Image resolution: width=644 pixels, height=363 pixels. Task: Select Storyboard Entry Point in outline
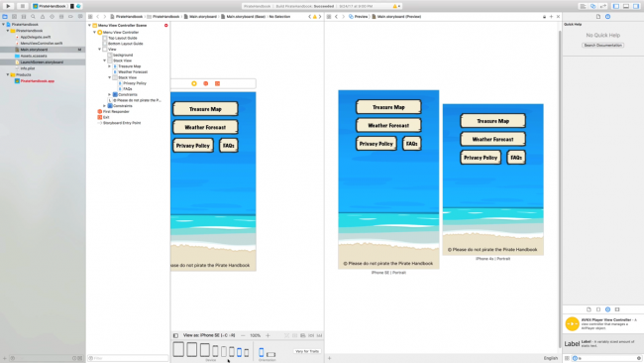122,123
